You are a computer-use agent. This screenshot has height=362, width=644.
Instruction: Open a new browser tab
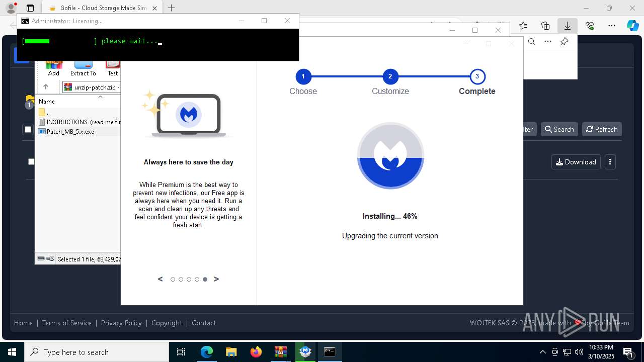pos(172,8)
